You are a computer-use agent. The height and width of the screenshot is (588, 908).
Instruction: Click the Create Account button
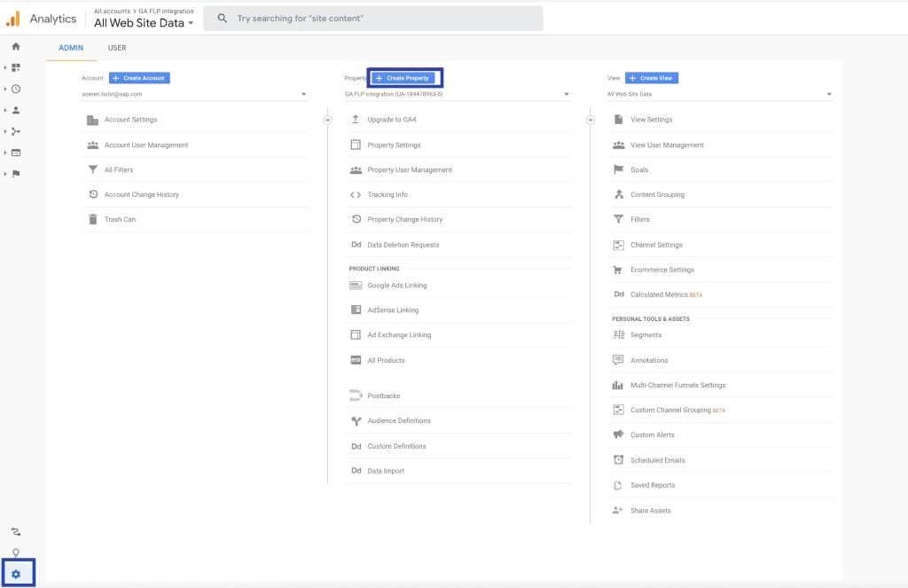coord(139,78)
